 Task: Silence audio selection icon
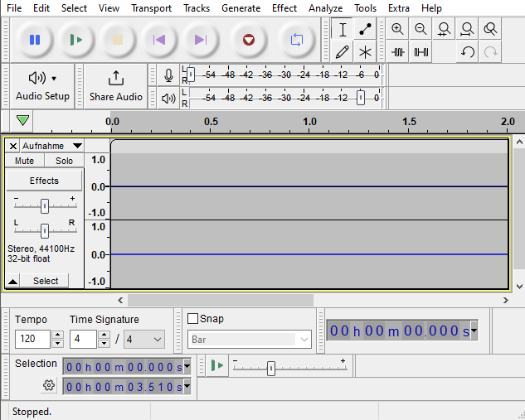420,52
